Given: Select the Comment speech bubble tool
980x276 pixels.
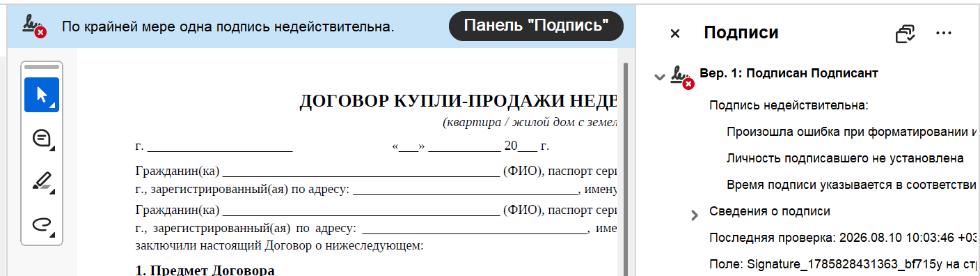Looking at the screenshot, I should tap(42, 138).
